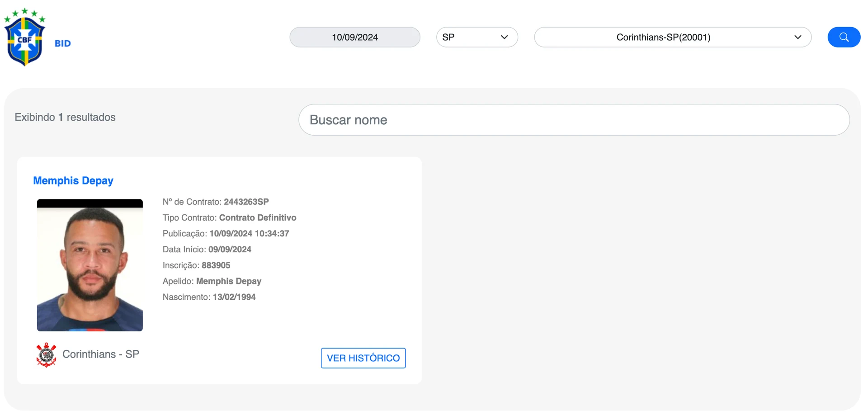Expand the Corinthians-SP(20001) club dropdown
868x420 pixels.
(673, 37)
